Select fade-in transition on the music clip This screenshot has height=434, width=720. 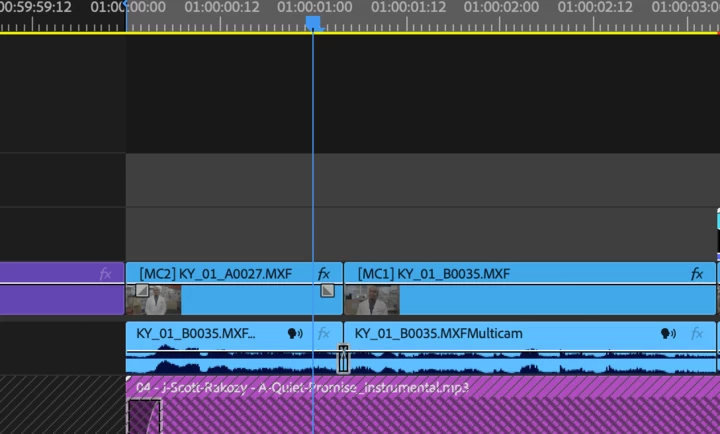(145, 417)
